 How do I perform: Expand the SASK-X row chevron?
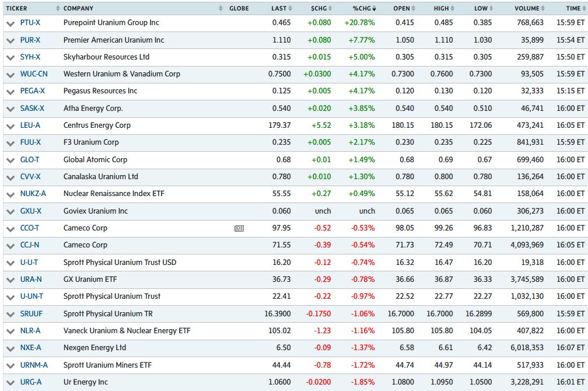point(10,109)
